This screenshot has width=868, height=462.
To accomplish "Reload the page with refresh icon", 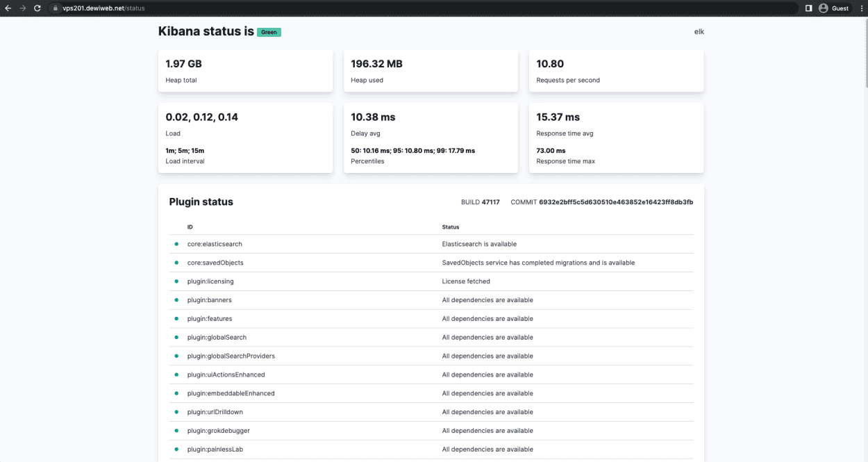I will click(x=37, y=8).
